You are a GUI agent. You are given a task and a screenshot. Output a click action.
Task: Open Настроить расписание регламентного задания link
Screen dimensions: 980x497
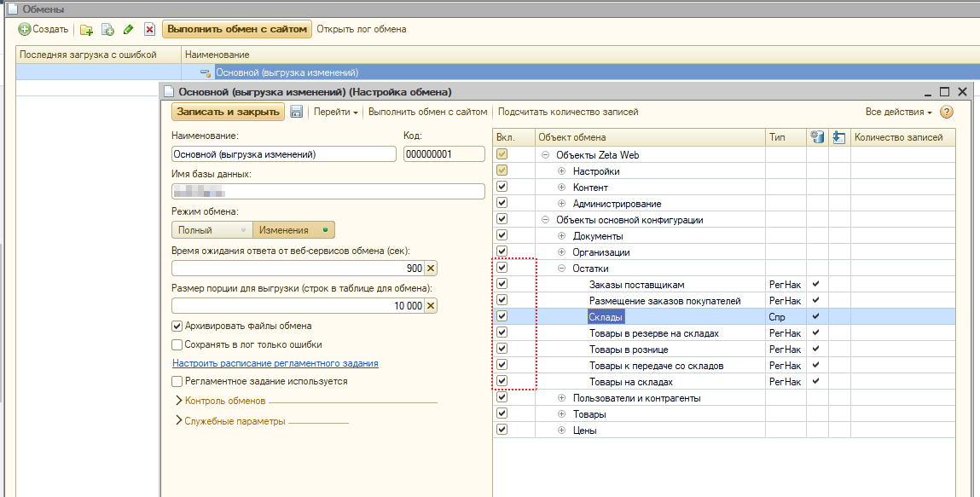pyautogui.click(x=275, y=363)
